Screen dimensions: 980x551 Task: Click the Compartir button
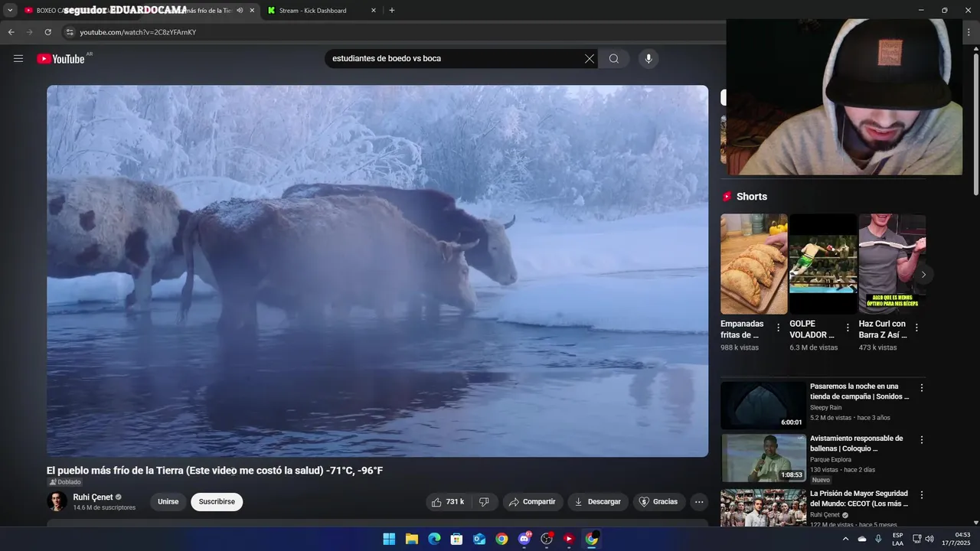click(533, 502)
